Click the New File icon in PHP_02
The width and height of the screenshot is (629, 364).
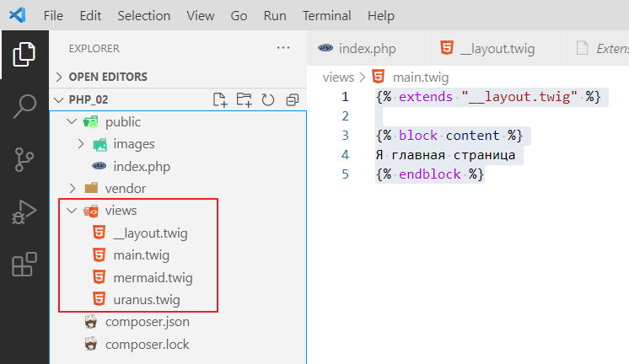(x=220, y=100)
